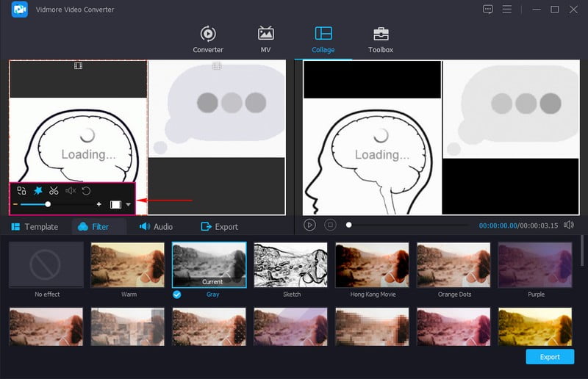Click the minus zoom-out icon

point(15,204)
